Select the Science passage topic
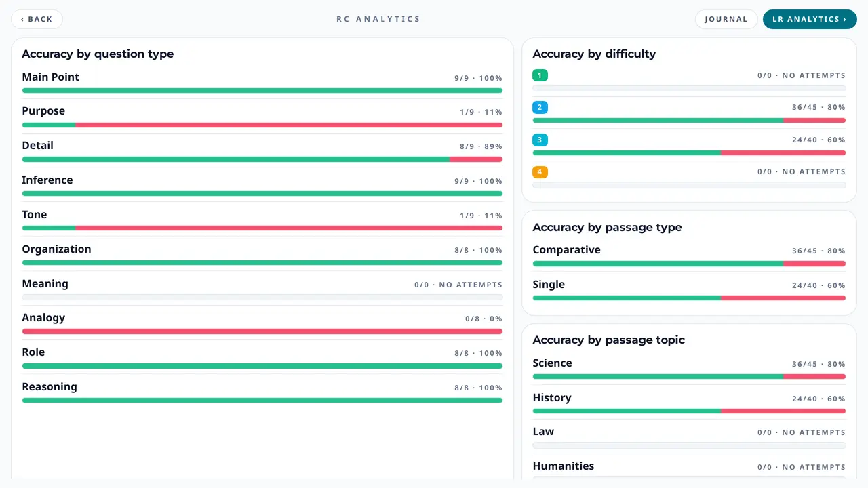This screenshot has width=868, height=488. (552, 363)
